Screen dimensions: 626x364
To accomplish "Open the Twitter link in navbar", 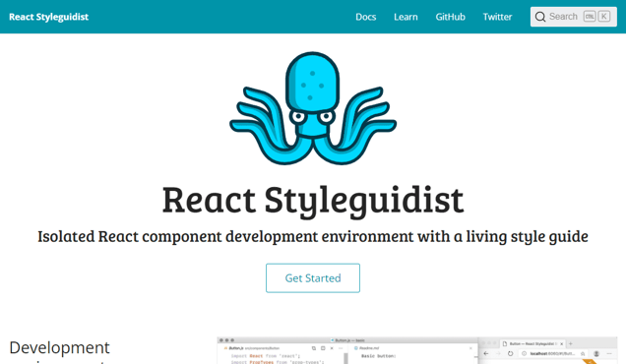I will (x=497, y=17).
